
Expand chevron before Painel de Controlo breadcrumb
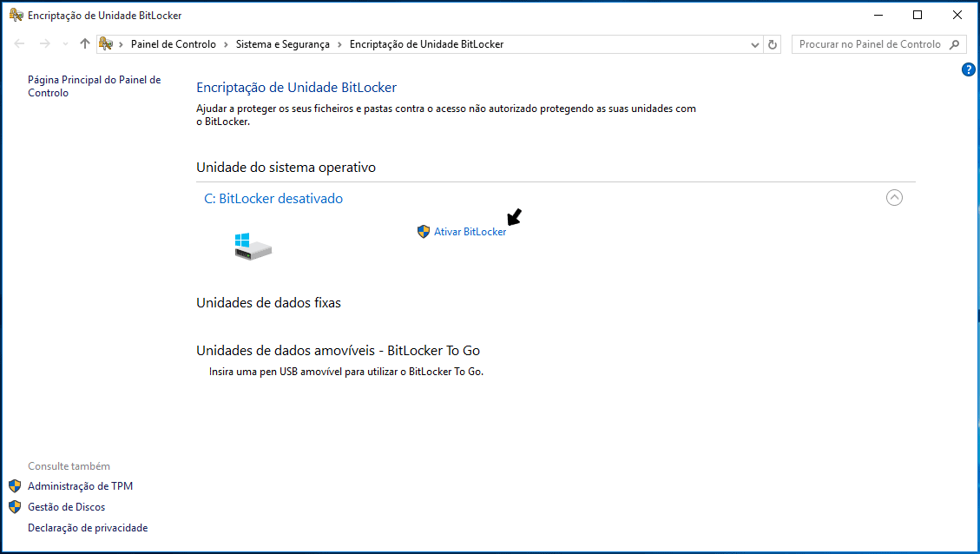(122, 44)
